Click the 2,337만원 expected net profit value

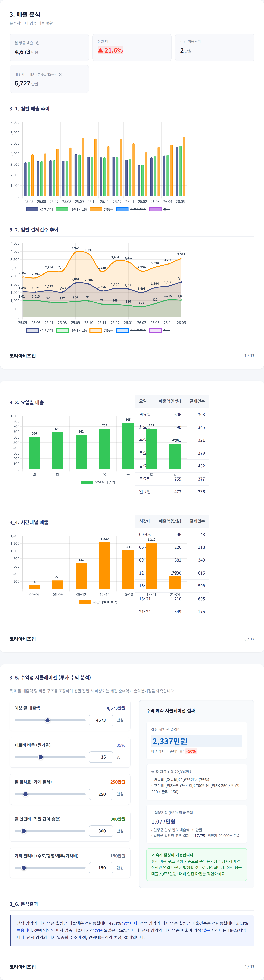click(x=170, y=741)
